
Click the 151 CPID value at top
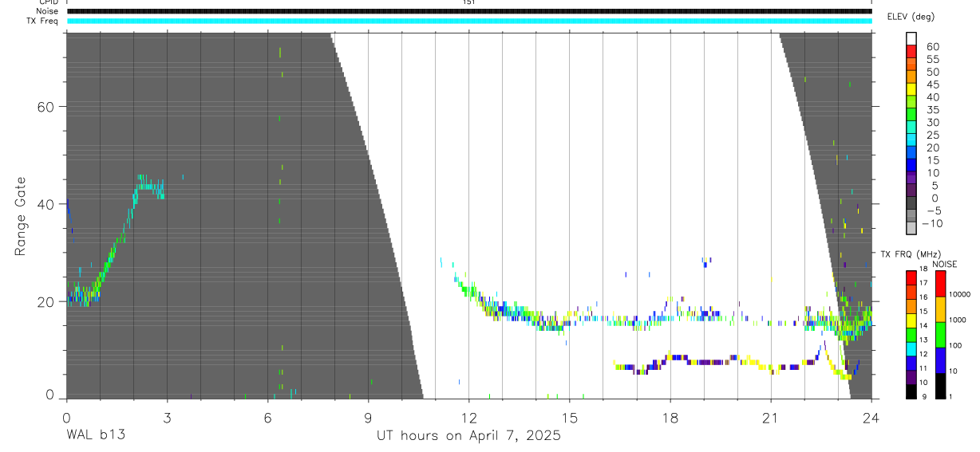coord(468,2)
